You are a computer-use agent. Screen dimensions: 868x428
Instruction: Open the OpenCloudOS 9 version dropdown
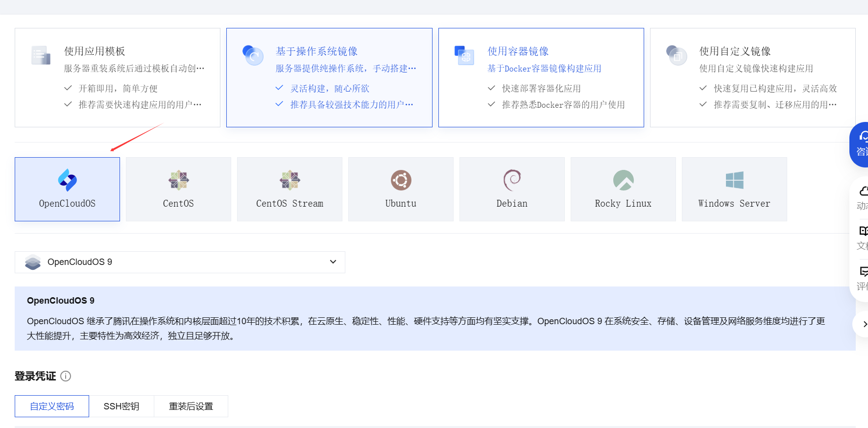click(x=180, y=262)
